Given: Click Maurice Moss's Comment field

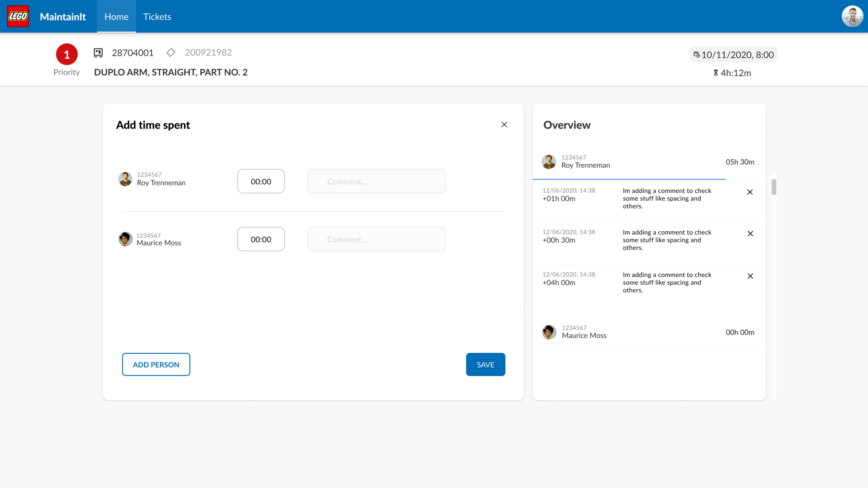Looking at the screenshot, I should tap(376, 239).
